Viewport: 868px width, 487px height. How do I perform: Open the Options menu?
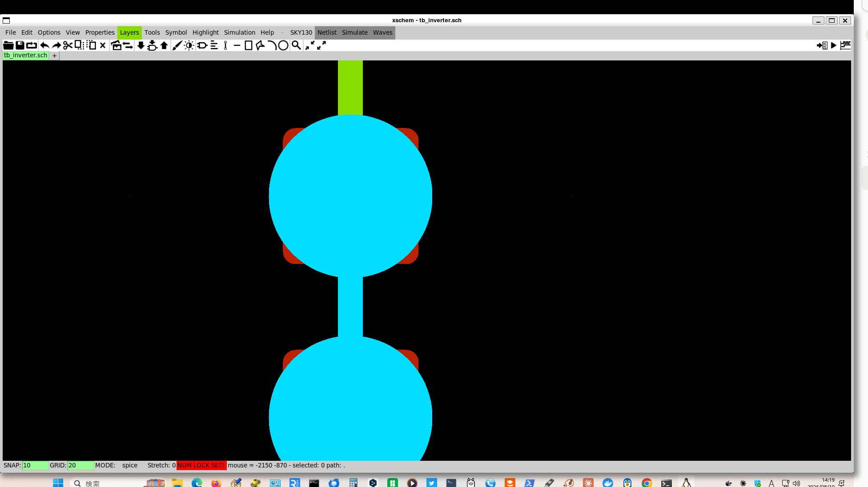49,32
